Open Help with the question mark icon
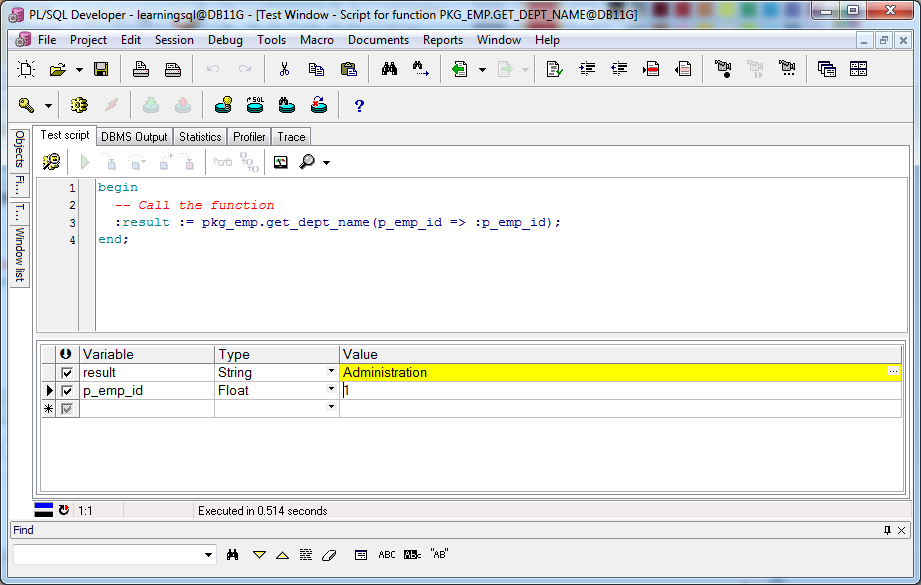Screen dimensions: 921x585 359,106
